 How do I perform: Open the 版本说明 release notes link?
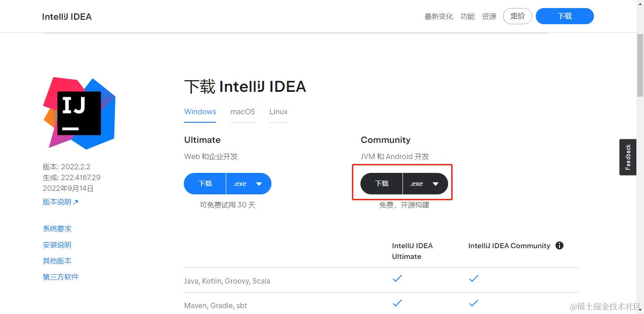pos(60,202)
